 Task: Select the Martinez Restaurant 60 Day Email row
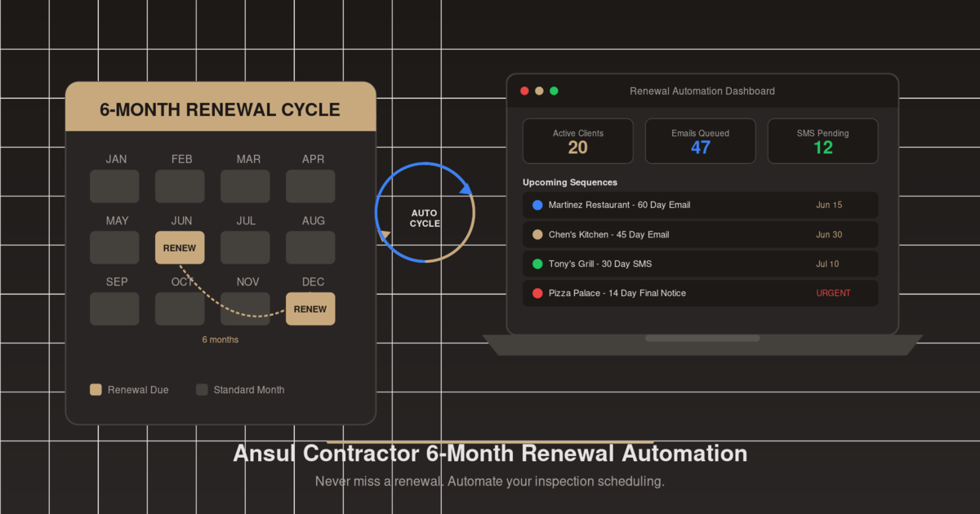tap(700, 205)
